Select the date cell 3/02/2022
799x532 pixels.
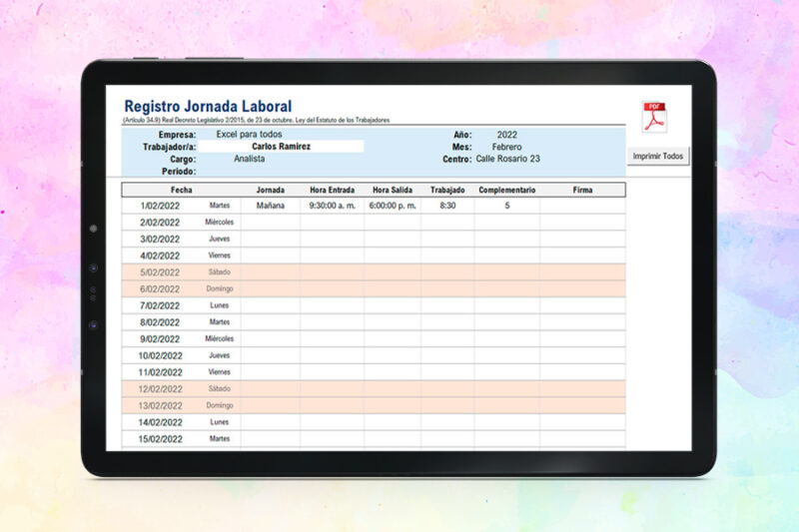click(x=160, y=240)
